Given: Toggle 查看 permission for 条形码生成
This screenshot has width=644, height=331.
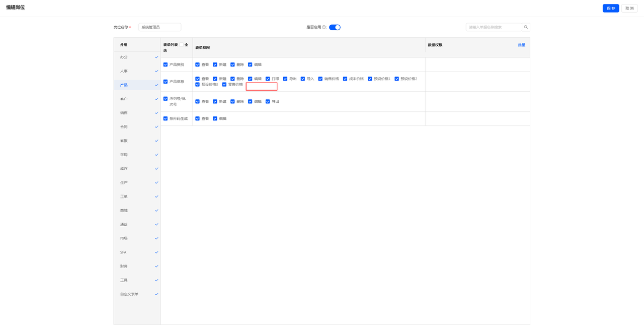Looking at the screenshot, I should click(x=197, y=118).
